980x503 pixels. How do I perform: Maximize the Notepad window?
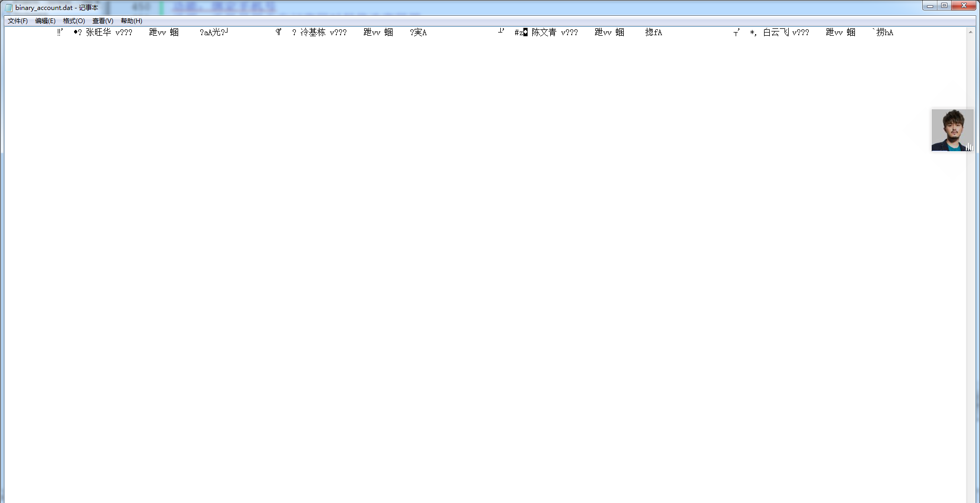(x=944, y=6)
